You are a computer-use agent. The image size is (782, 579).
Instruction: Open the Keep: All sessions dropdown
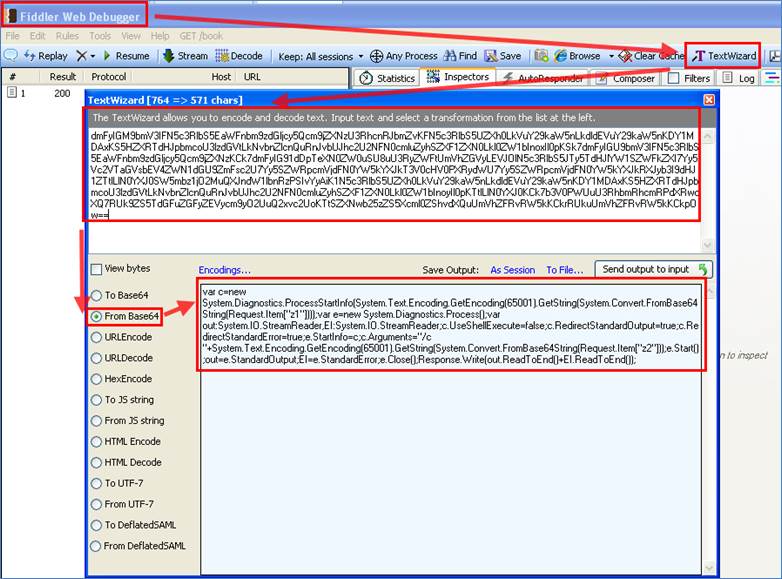pos(321,56)
